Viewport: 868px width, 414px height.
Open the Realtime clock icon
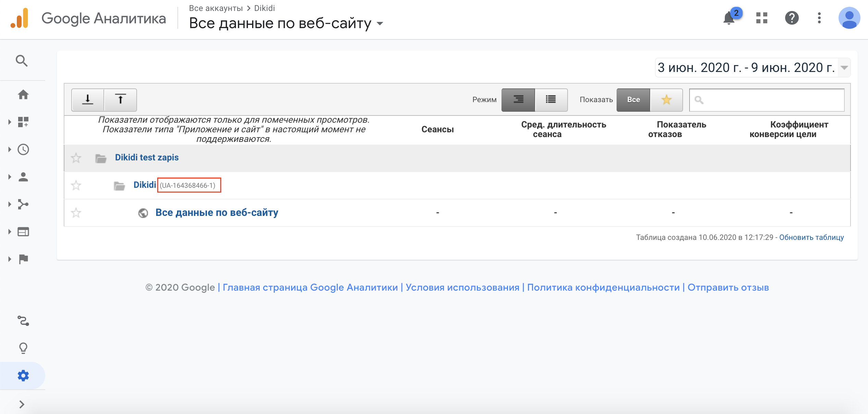click(x=23, y=149)
